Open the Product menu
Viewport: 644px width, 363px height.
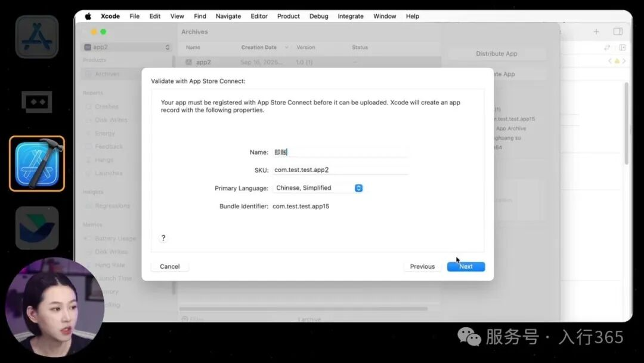[288, 16]
